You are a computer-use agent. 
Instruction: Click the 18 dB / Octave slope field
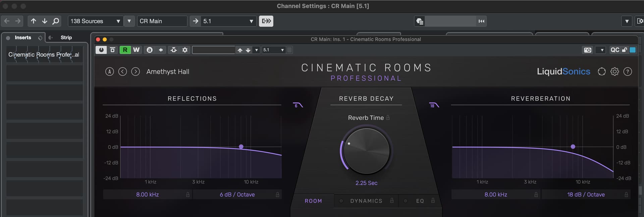(x=586, y=195)
